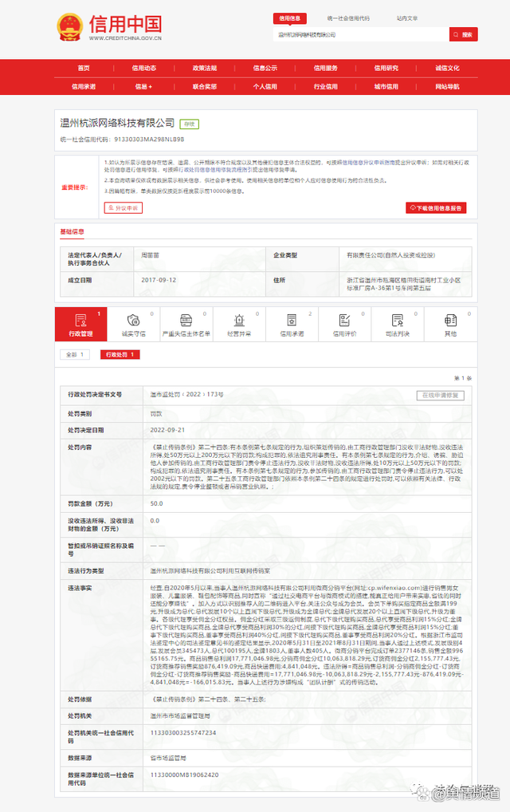Click the 在线申请修复 button

440,395
